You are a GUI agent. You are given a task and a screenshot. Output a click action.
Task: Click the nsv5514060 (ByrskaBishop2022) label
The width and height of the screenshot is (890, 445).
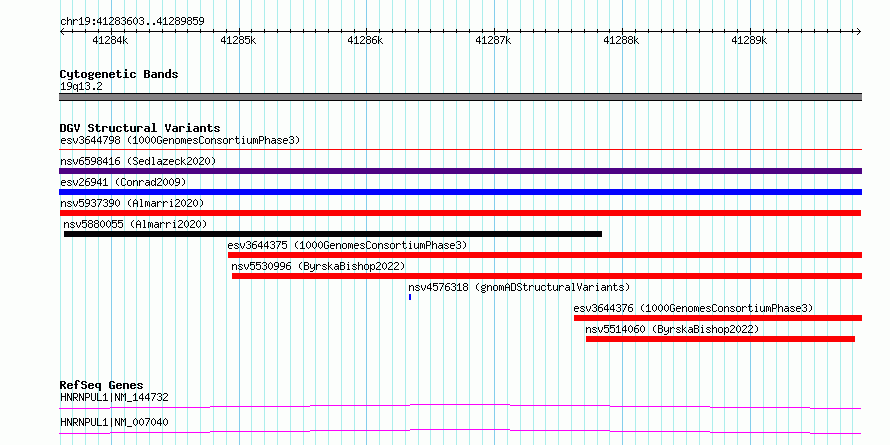[x=672, y=329]
